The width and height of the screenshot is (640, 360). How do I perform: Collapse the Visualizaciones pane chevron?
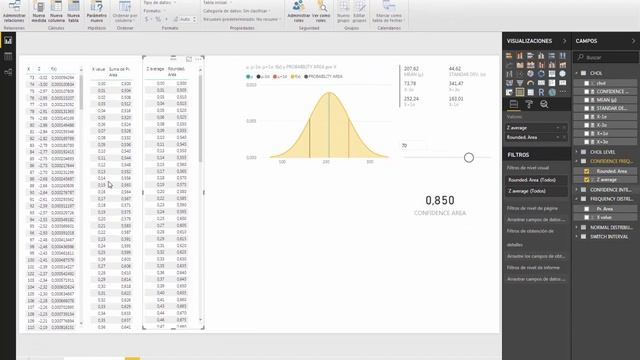(x=564, y=41)
